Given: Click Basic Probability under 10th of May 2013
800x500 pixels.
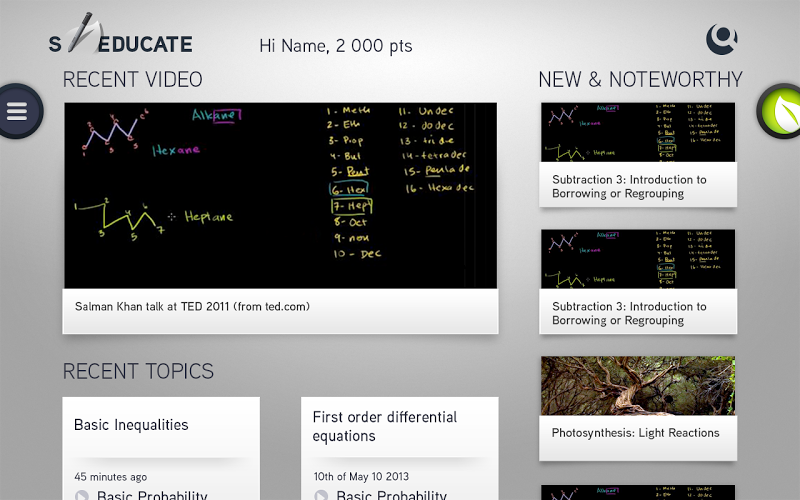Looking at the screenshot, I should (391, 495).
